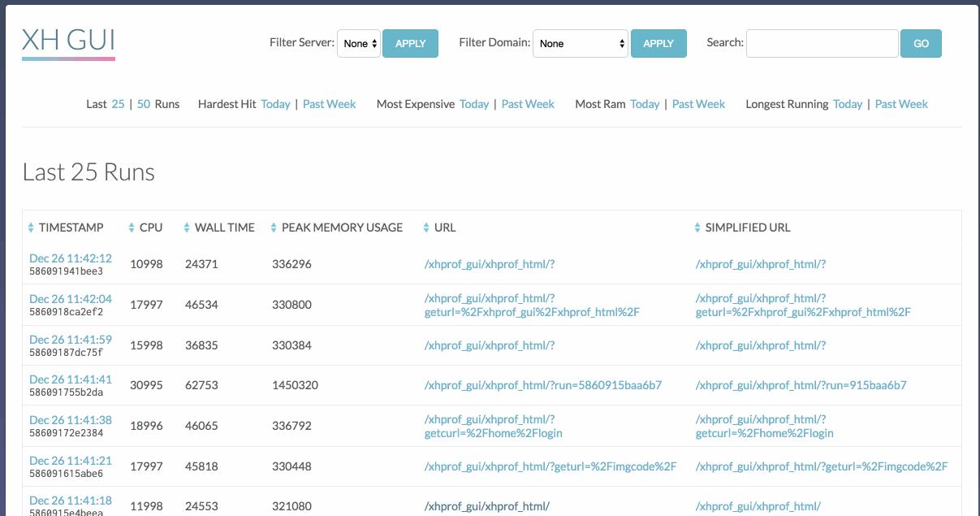Sort the WALL TIME column
This screenshot has width=980, height=516.
[x=185, y=228]
